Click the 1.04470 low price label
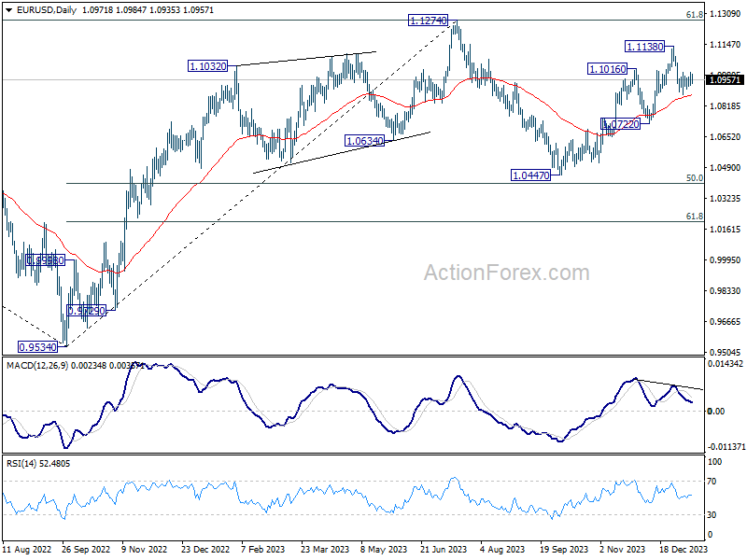747x560 pixels. coord(530,175)
